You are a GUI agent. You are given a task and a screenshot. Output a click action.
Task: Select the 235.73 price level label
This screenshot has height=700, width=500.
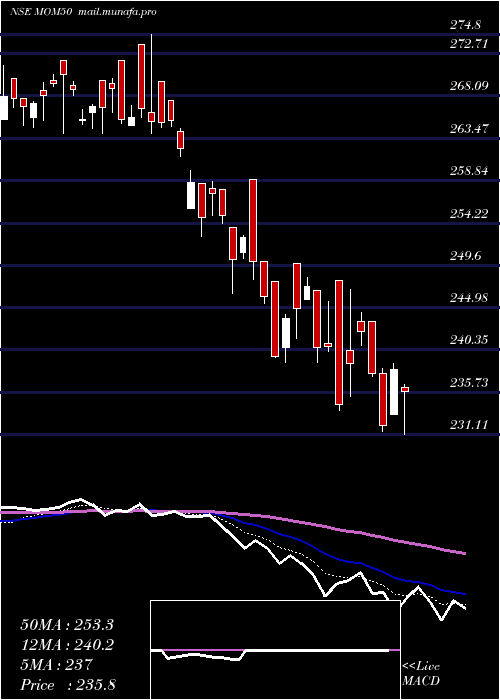point(469,383)
